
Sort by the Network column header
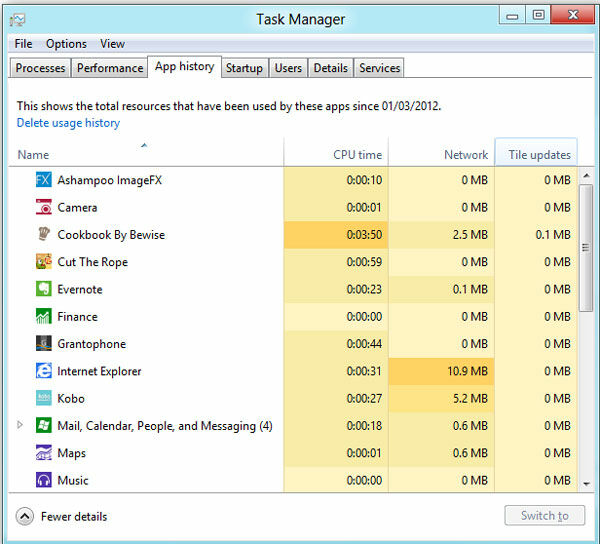coord(441,152)
